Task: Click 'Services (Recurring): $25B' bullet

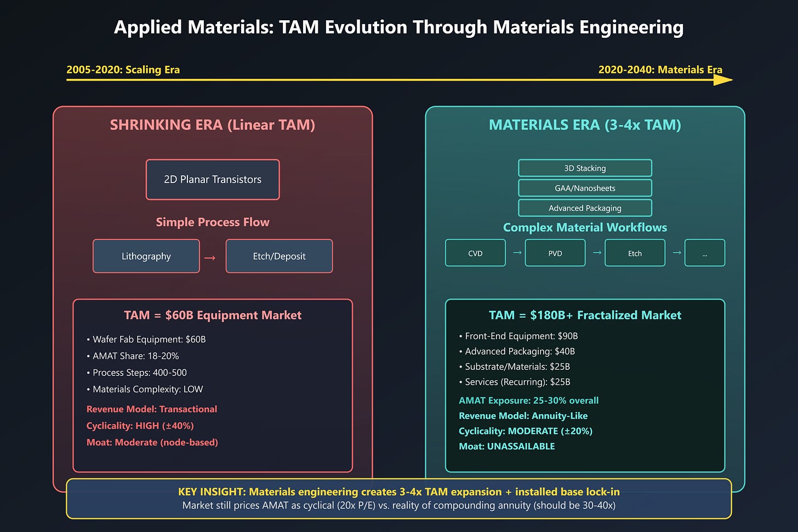Action: click(x=515, y=382)
